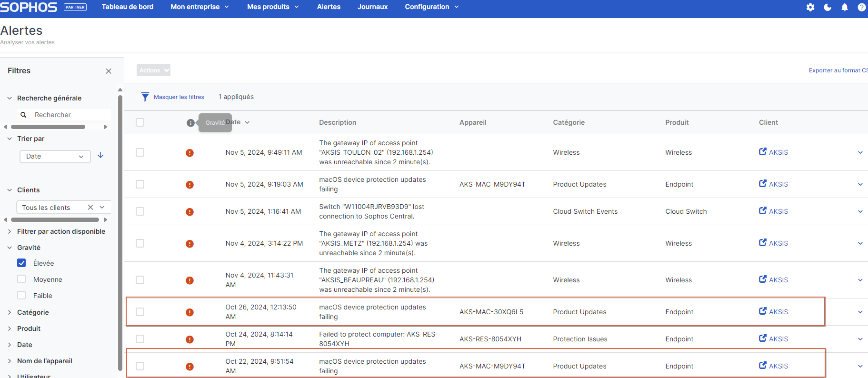Image resolution: width=868 pixels, height=378 pixels.
Task: Select the Nov 5 9:19:03 AM alert checkbox
Action: [x=140, y=184]
